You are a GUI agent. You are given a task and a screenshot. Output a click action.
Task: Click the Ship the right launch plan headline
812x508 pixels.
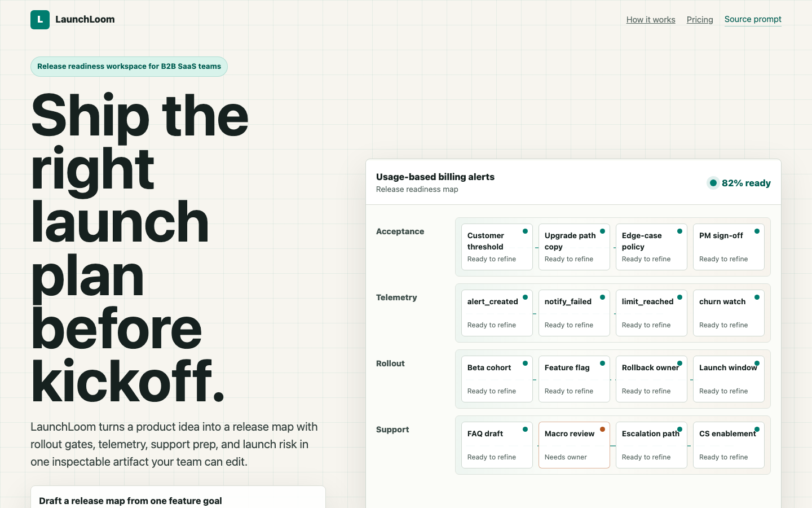click(140, 248)
